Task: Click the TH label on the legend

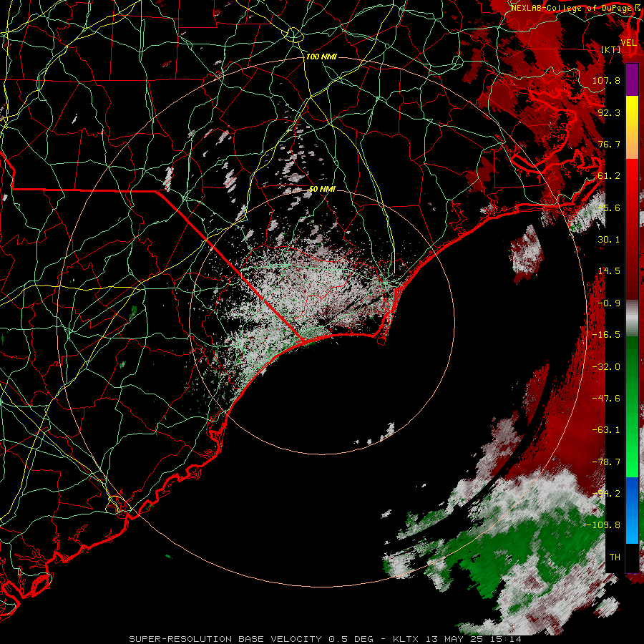Action: point(615,557)
